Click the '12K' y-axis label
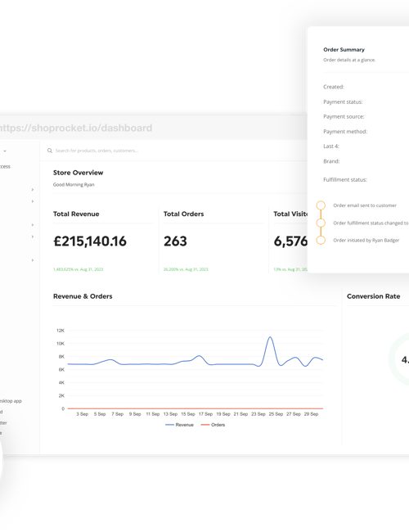The image size is (409, 532). [x=61, y=331]
